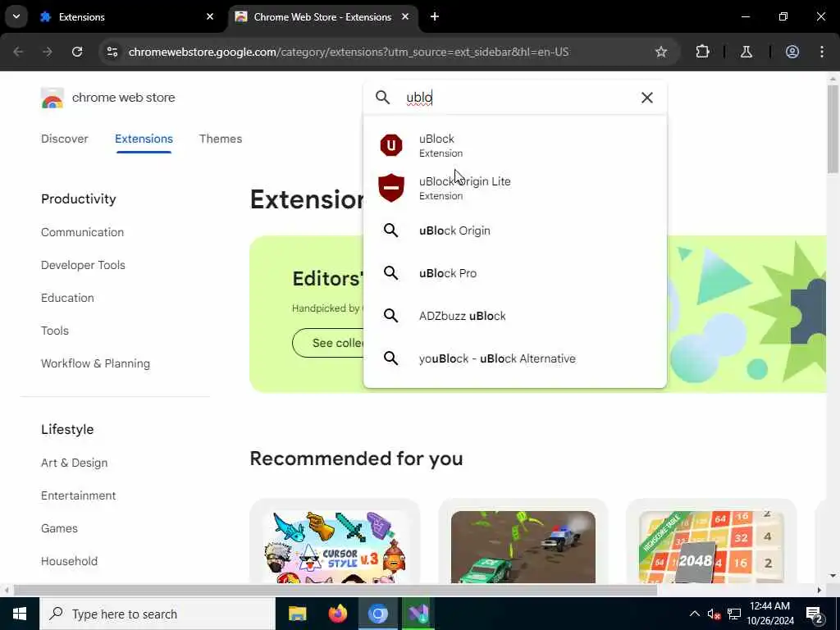Open Education category
Image resolution: width=840 pixels, height=630 pixels.
[67, 298]
